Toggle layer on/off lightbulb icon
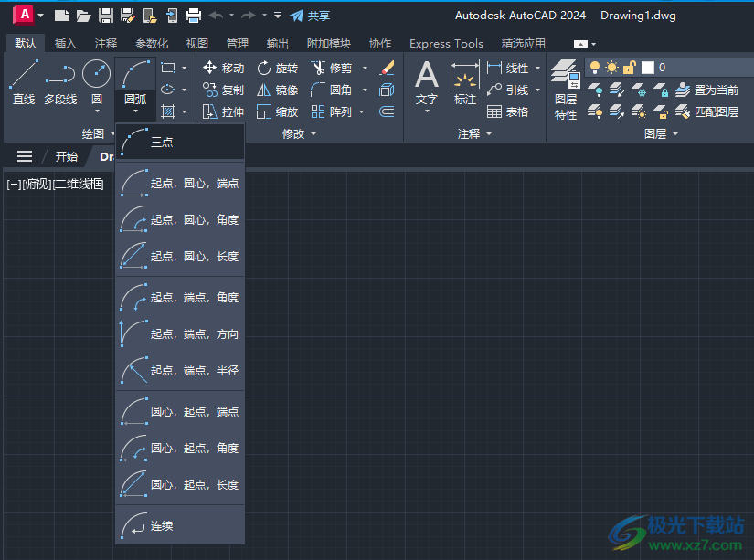 point(595,68)
